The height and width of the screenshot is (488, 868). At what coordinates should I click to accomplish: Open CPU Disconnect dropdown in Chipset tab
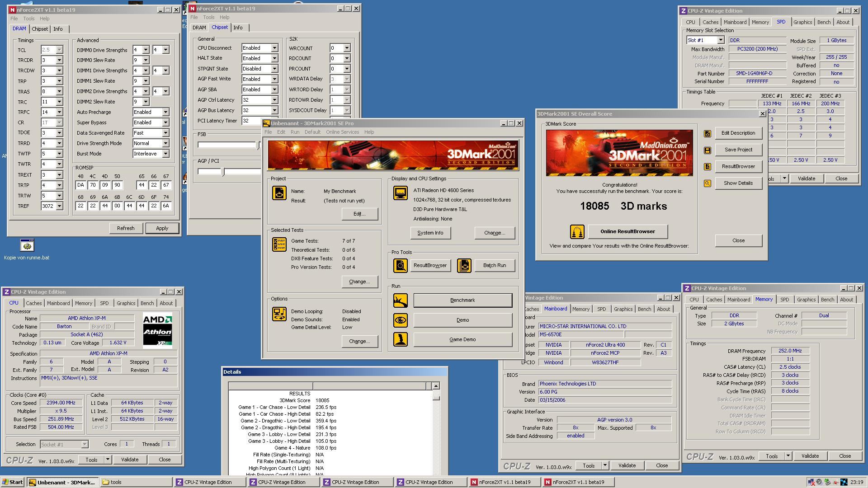click(x=274, y=48)
